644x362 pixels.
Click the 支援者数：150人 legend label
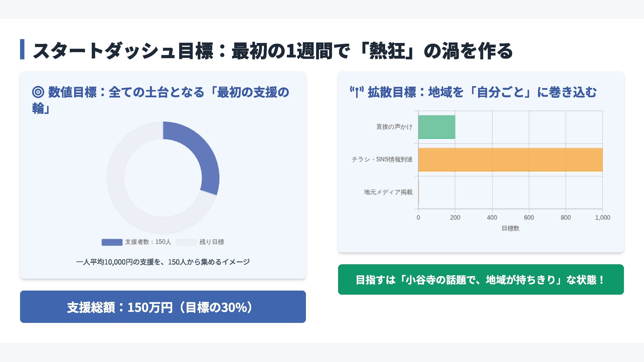pos(148,242)
